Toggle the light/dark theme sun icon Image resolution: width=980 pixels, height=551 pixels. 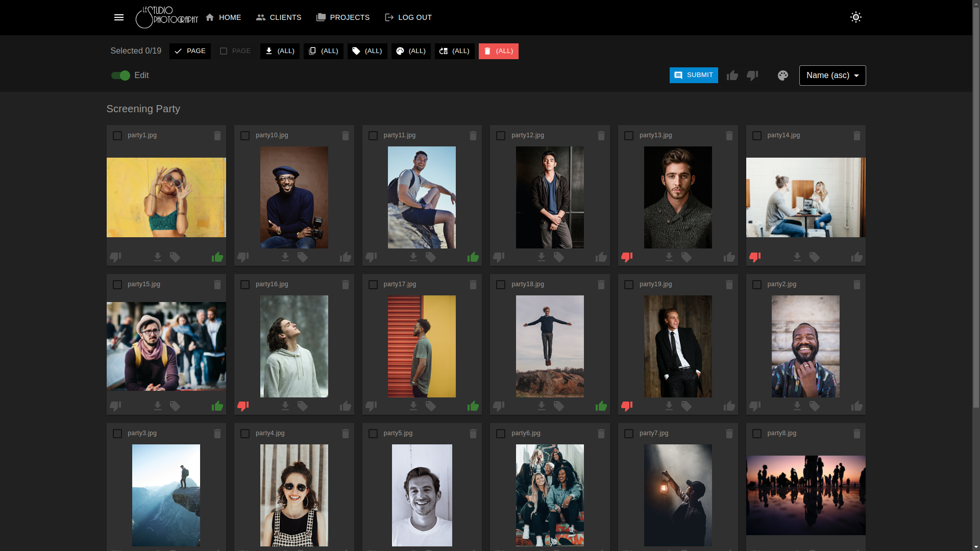(856, 17)
